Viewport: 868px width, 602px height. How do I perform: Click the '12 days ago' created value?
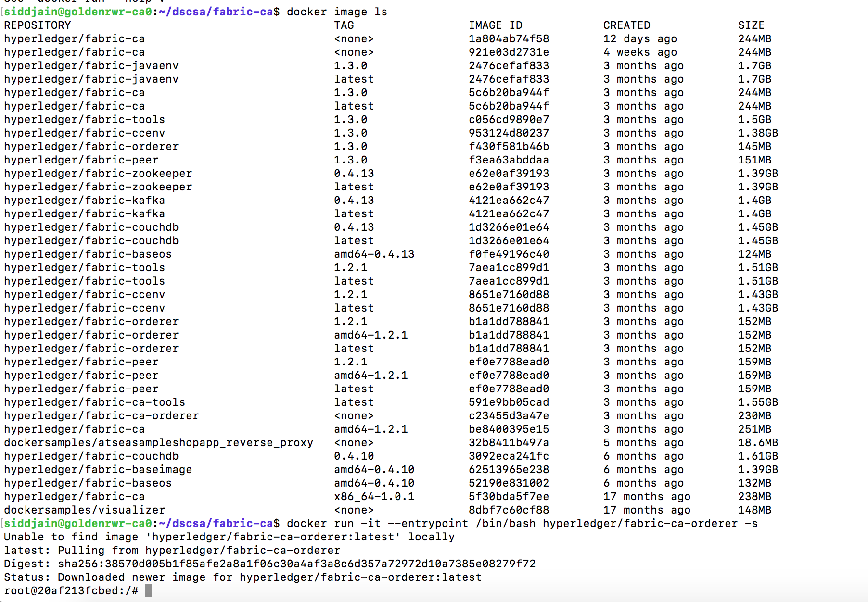[x=640, y=38]
